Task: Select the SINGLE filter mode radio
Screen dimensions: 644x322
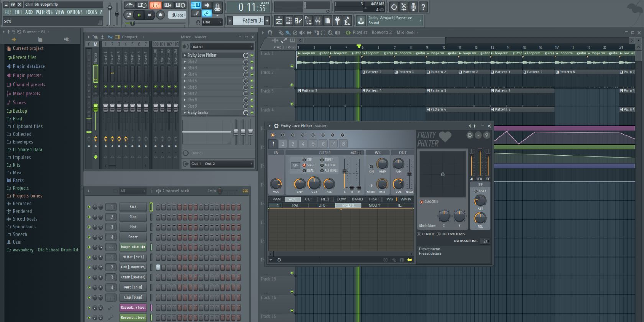Action: pyautogui.click(x=304, y=165)
